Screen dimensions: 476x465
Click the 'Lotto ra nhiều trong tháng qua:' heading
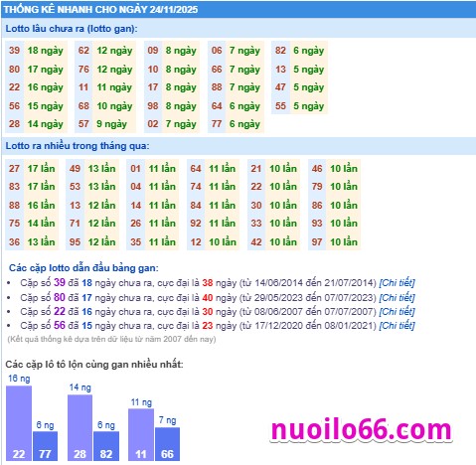78,146
